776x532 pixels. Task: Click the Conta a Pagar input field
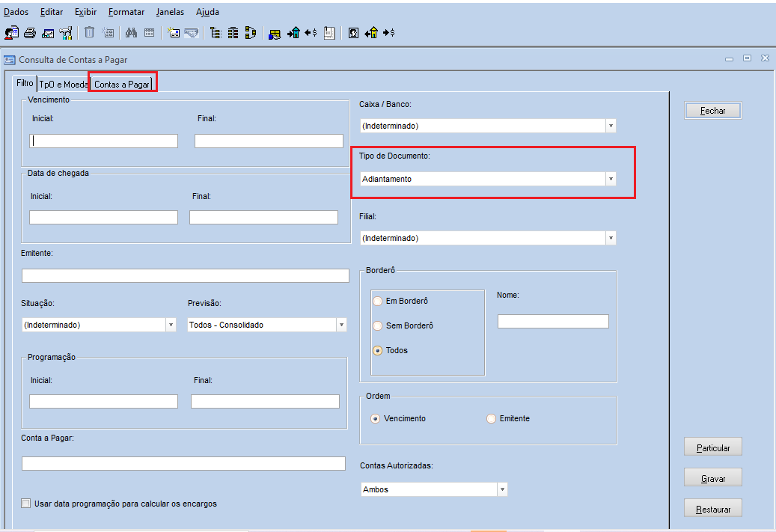click(x=183, y=464)
